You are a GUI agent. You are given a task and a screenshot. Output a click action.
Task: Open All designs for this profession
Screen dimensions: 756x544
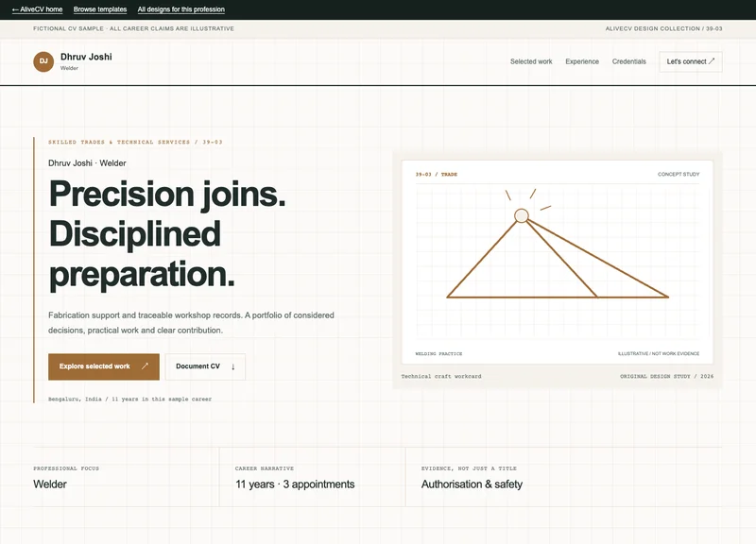(180, 9)
